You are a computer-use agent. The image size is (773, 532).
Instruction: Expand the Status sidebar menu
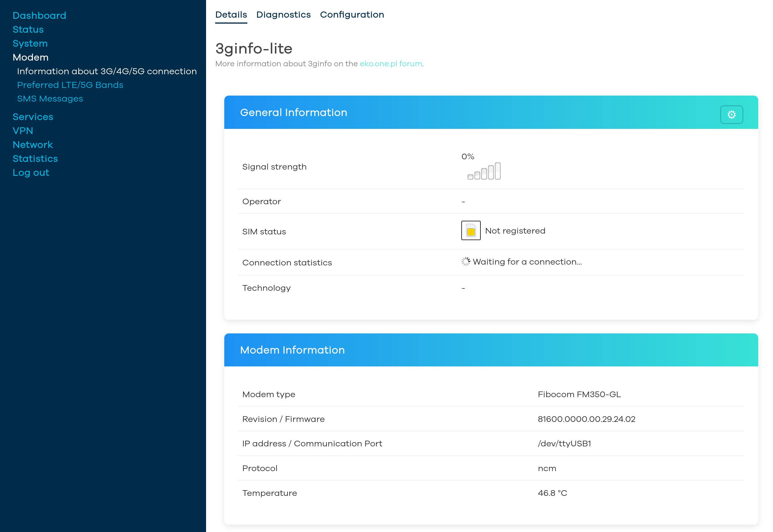coord(28,29)
